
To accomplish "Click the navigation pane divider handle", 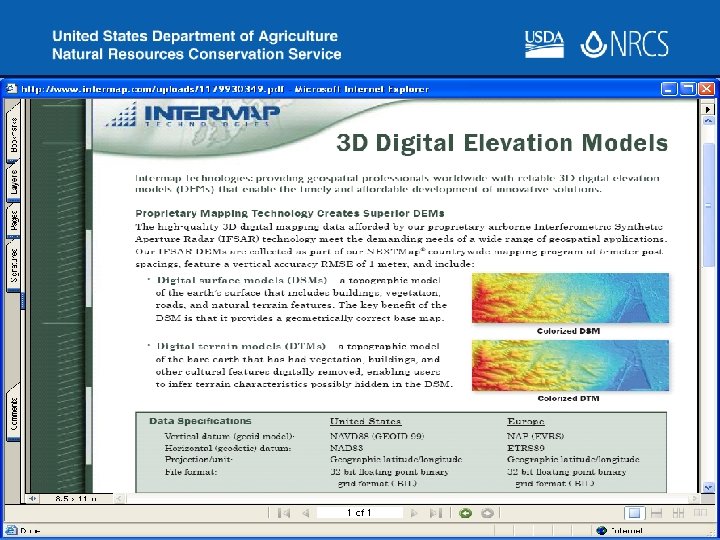I will point(23,301).
